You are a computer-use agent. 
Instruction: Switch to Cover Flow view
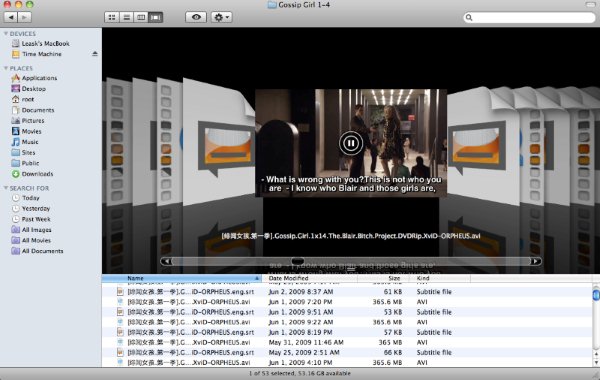point(155,17)
